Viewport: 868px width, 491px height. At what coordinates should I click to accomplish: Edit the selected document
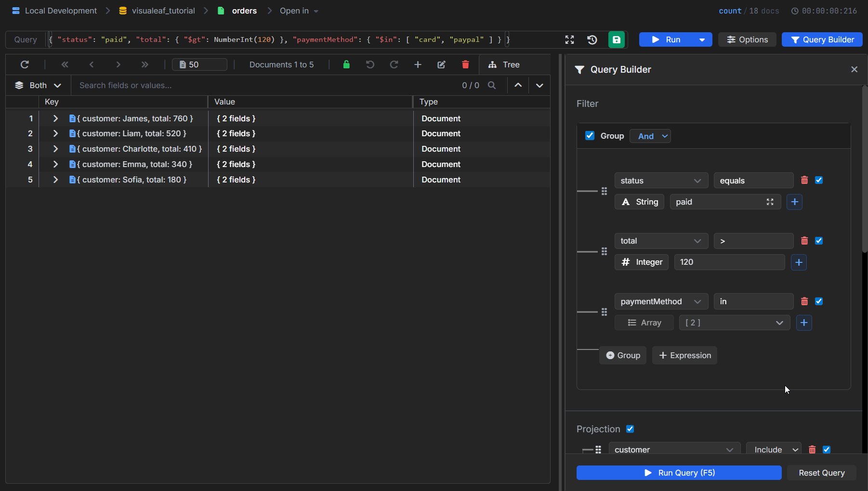point(441,65)
